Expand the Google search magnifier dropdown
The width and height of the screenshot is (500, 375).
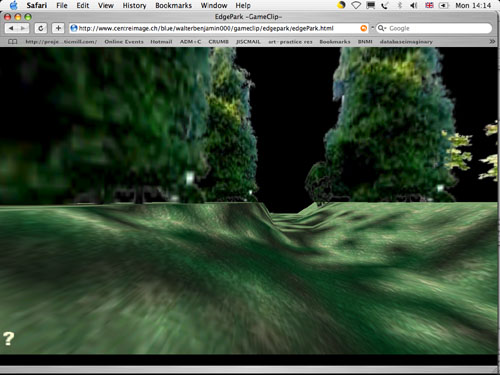(382, 28)
